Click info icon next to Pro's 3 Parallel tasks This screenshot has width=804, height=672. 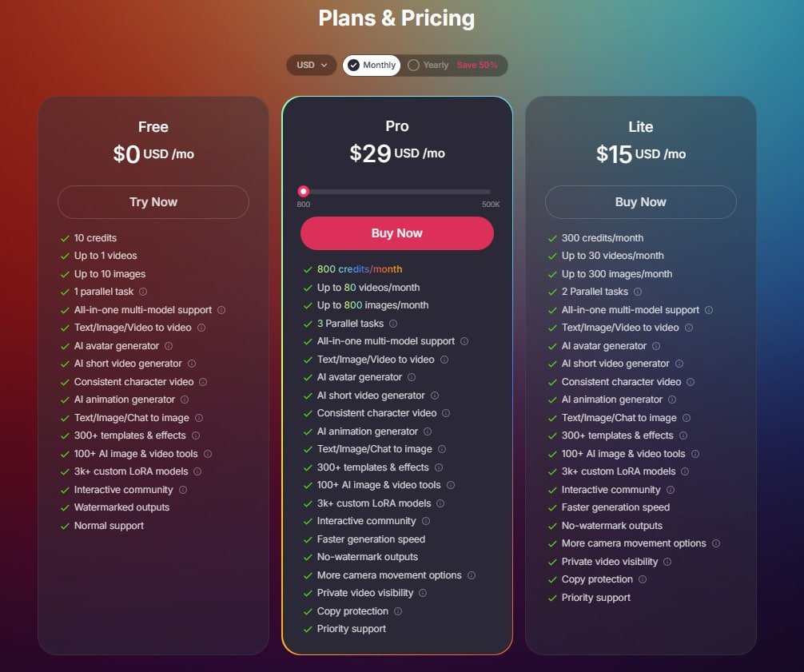pos(393,324)
